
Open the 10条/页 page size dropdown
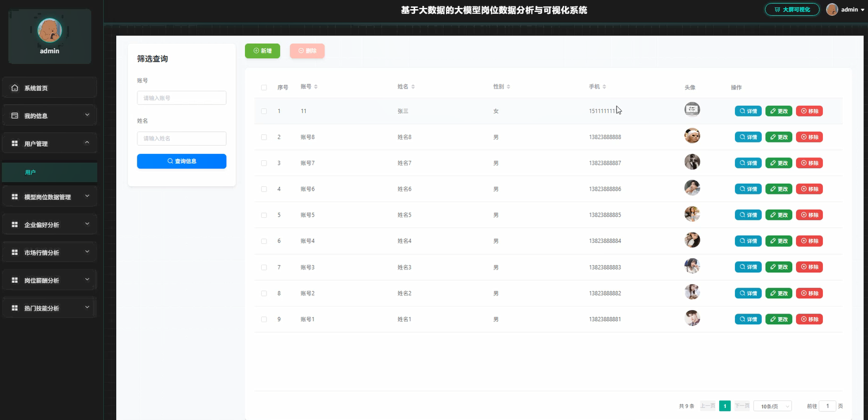pyautogui.click(x=772, y=406)
